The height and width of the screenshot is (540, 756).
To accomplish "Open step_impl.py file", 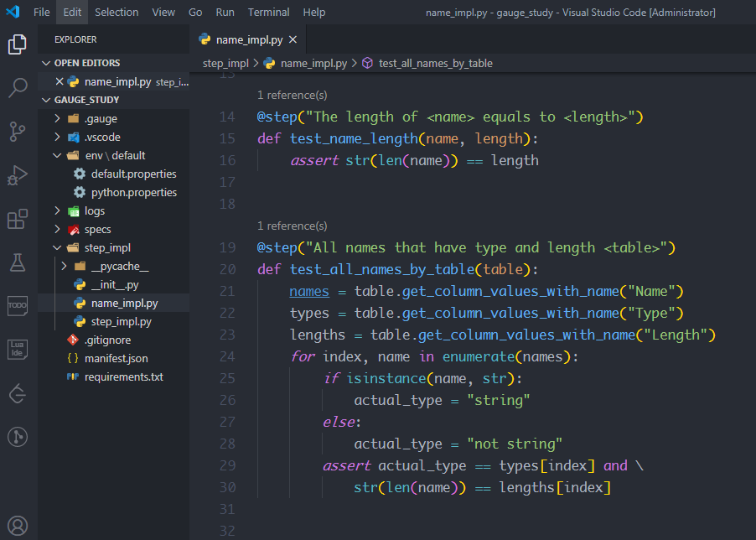I will pyautogui.click(x=121, y=321).
